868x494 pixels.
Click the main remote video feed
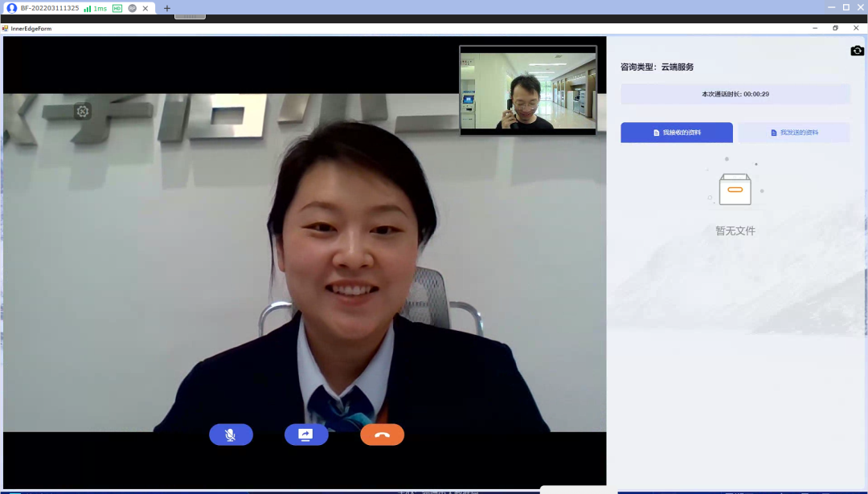tap(305, 262)
